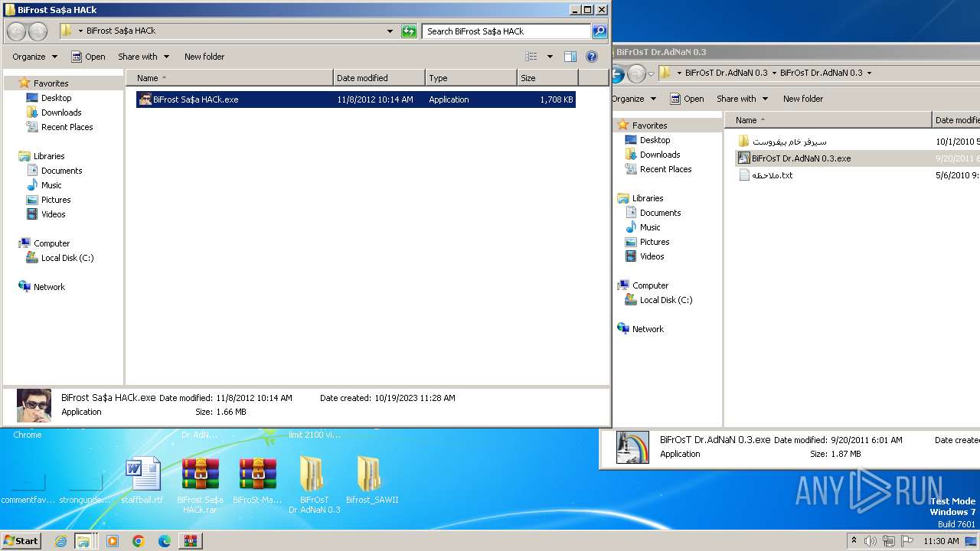The height and width of the screenshot is (551, 980).
Task: Open Documents in front window sidebar
Action: [x=61, y=171]
